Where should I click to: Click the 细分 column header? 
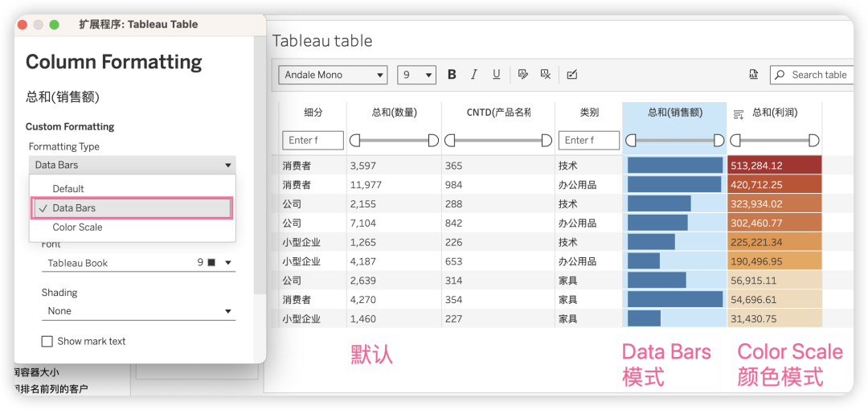tap(313, 113)
